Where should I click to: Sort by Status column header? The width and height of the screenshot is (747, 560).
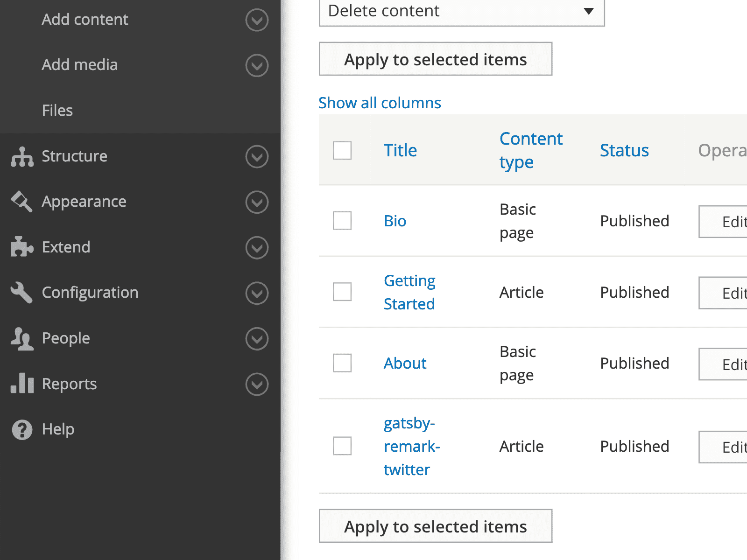[624, 150]
